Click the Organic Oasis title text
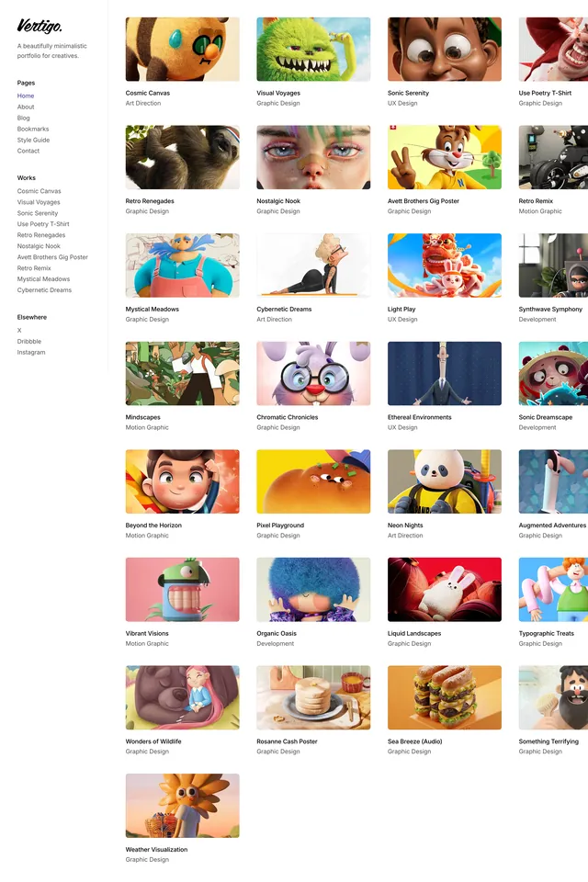 pyautogui.click(x=277, y=633)
